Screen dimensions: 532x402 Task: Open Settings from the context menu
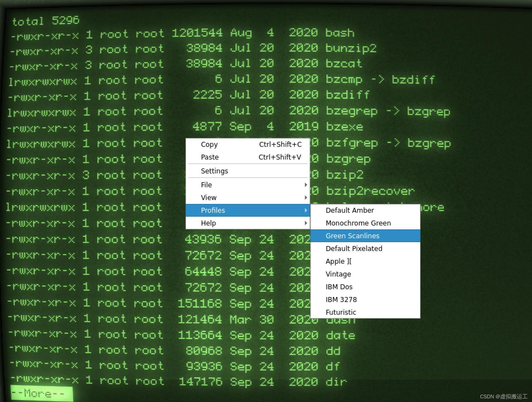click(x=248, y=171)
